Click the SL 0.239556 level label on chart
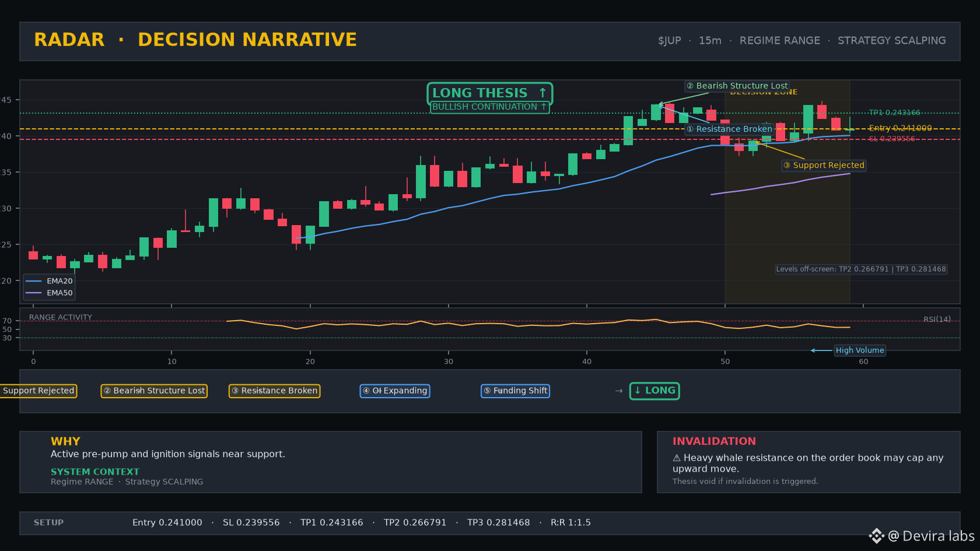Viewport: 980px width, 551px height. click(x=892, y=139)
